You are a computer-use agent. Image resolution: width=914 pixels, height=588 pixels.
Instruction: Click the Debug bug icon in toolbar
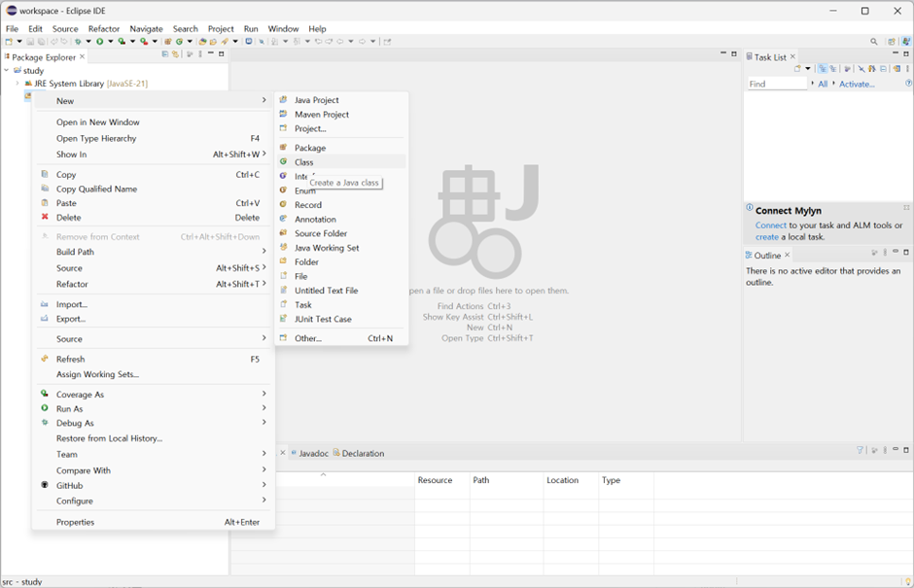[78, 42]
